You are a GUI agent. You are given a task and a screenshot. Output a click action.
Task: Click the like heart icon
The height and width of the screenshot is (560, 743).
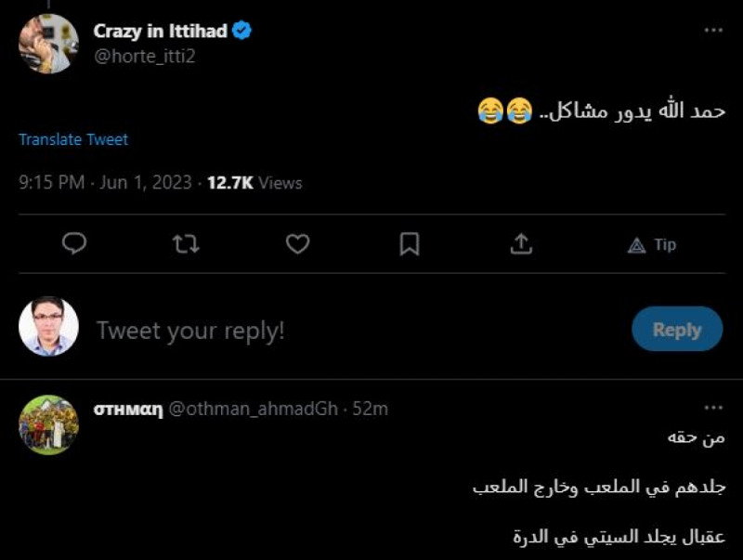296,243
